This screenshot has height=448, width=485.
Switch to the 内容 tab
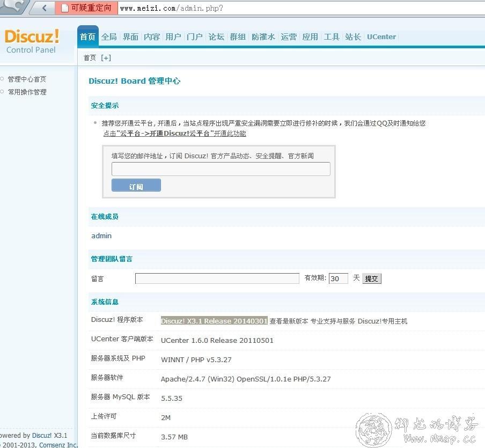click(152, 37)
